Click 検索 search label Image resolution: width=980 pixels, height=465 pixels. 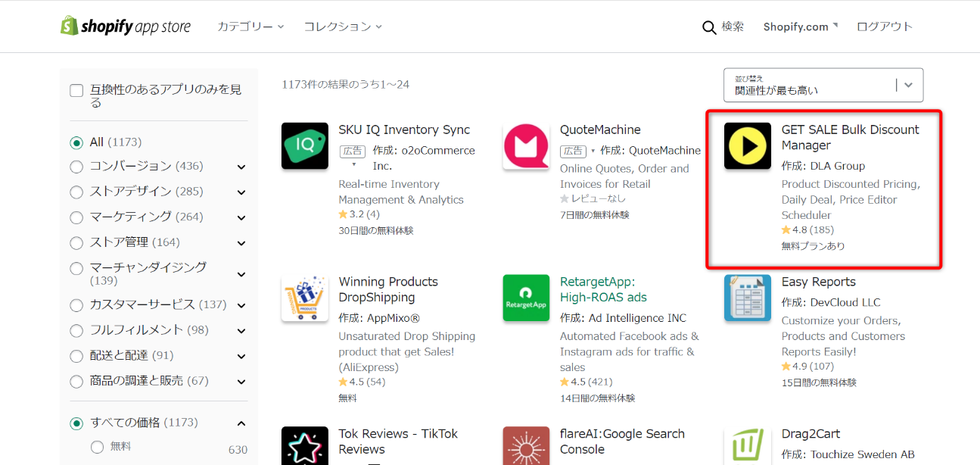tap(733, 27)
